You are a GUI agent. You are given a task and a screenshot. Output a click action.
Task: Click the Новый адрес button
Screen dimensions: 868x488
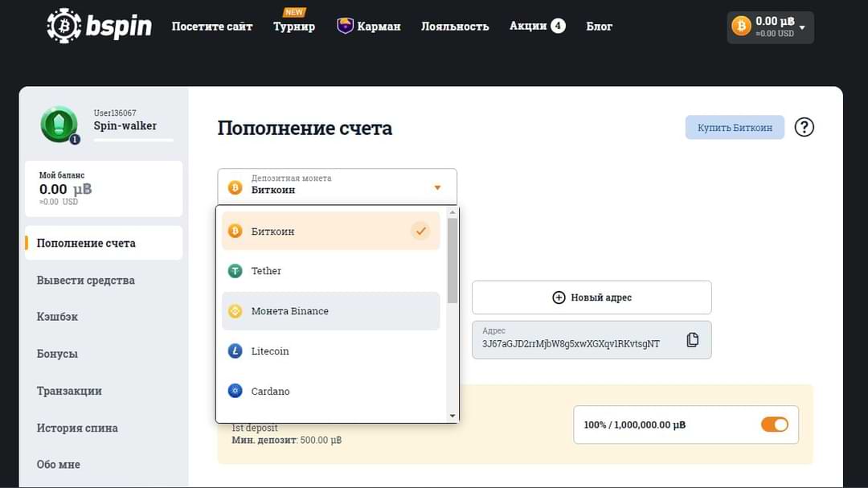pyautogui.click(x=592, y=297)
